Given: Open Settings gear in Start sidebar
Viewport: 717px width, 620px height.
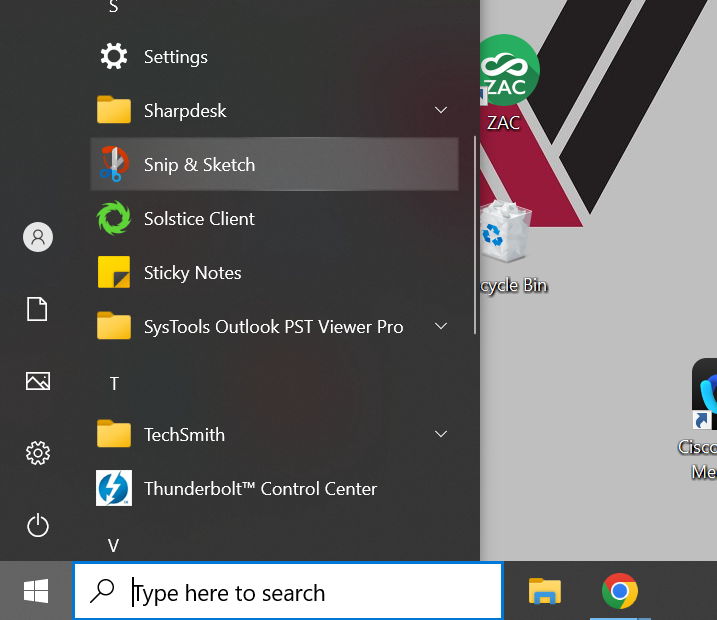Looking at the screenshot, I should (38, 453).
